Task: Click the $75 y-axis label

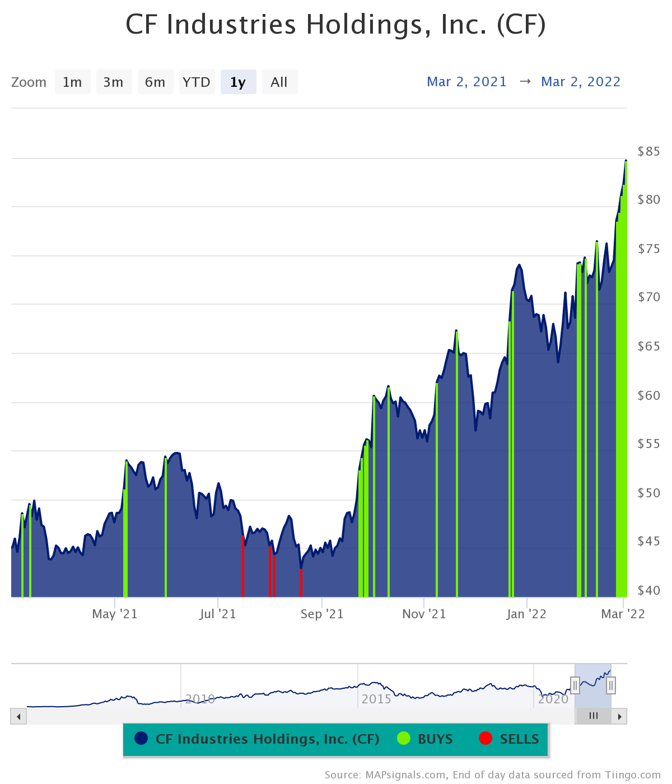Action: 648,249
